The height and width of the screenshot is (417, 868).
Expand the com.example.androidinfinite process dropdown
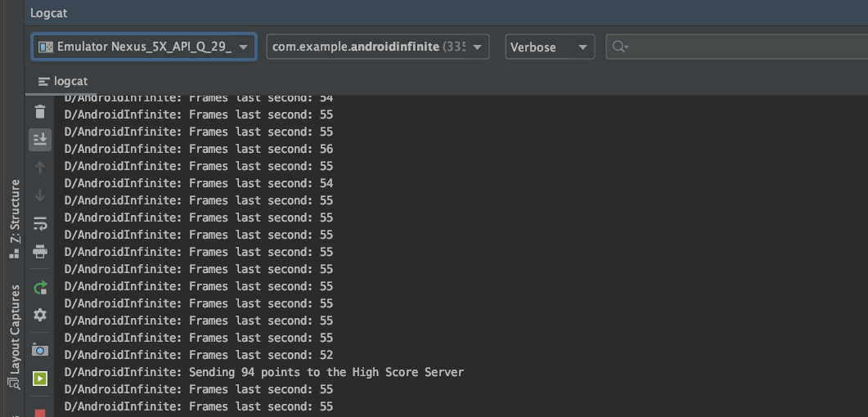pyautogui.click(x=377, y=47)
